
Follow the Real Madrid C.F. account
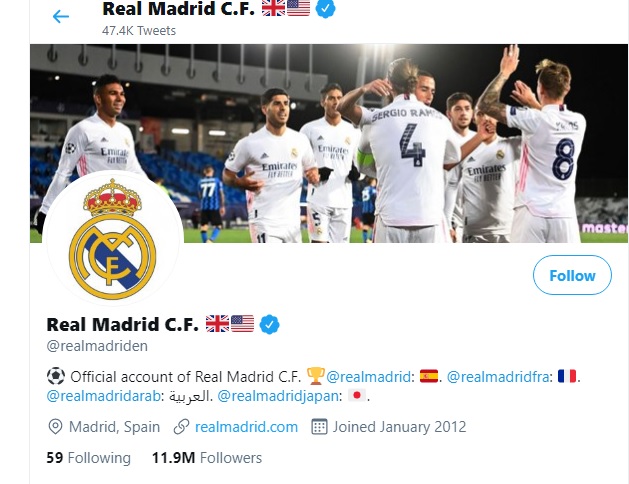coord(572,275)
